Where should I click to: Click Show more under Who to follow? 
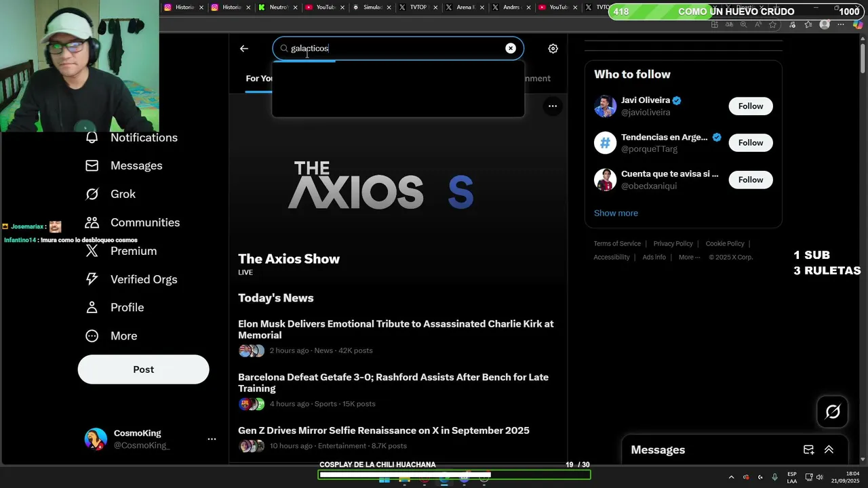point(616,213)
